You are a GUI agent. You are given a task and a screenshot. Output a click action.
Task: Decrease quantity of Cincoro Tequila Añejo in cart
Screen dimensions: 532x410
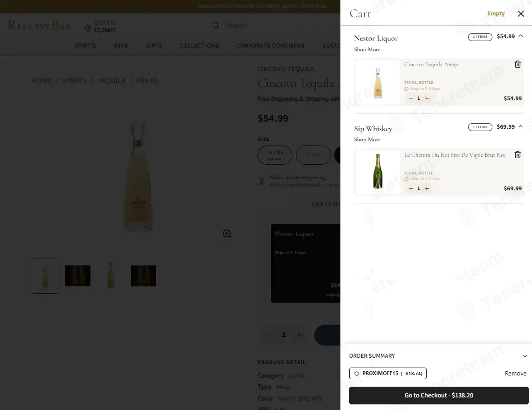pyautogui.click(x=411, y=98)
